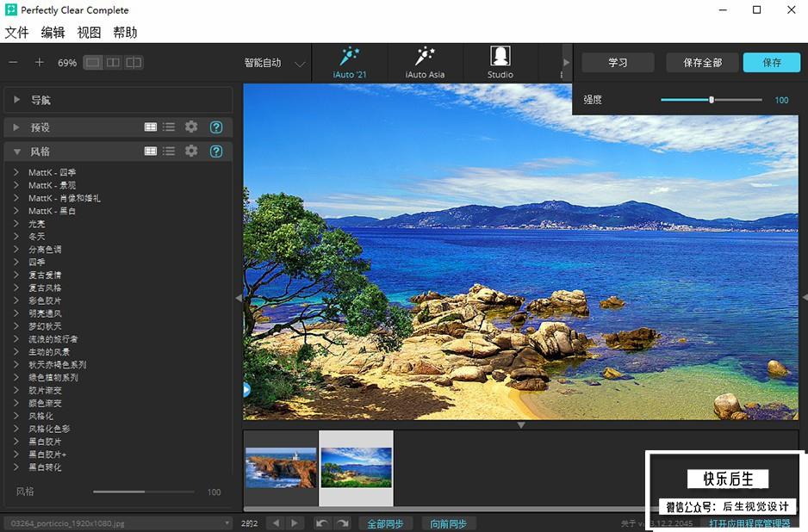808x532 pixels.
Task: Click the 向前同步 button
Action: pos(448,523)
